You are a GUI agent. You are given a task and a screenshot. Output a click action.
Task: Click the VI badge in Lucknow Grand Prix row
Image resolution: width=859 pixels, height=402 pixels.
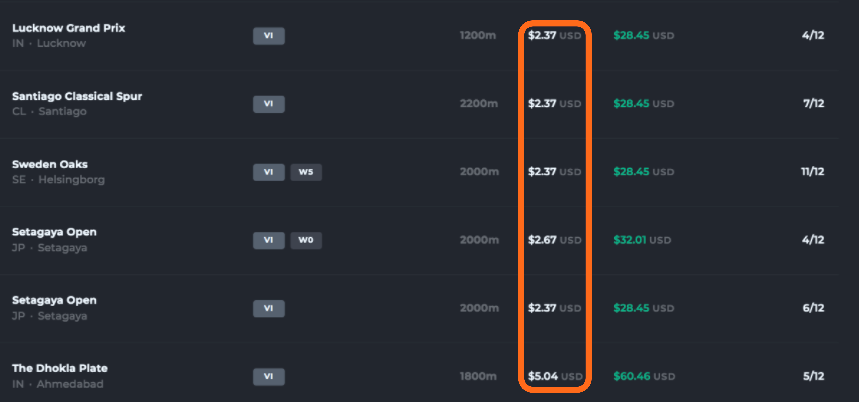click(268, 36)
